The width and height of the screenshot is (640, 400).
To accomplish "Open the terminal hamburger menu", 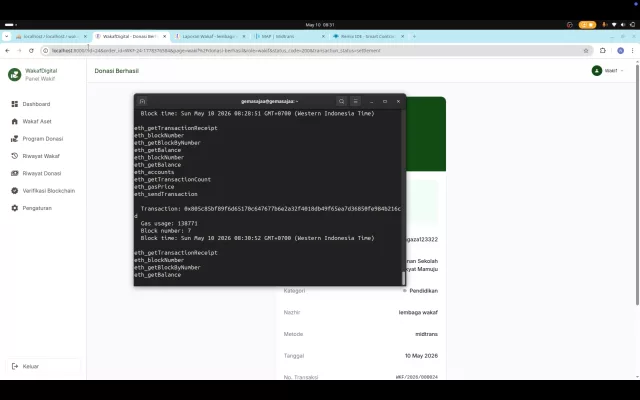I will point(356,101).
